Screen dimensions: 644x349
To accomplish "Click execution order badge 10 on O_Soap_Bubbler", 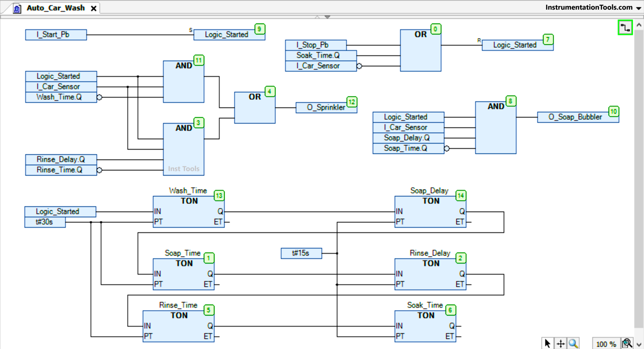I will [613, 112].
